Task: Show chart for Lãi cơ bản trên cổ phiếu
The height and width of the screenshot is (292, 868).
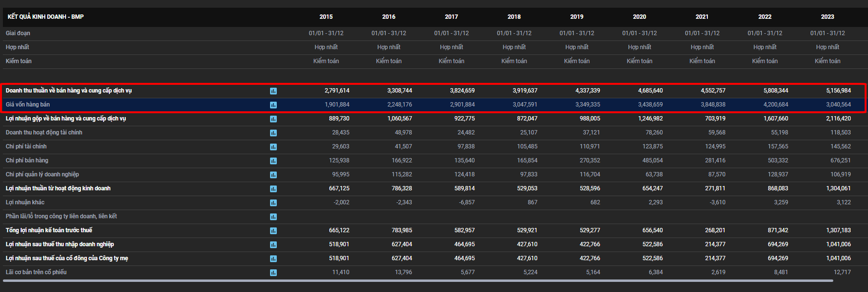Action: coord(273,273)
